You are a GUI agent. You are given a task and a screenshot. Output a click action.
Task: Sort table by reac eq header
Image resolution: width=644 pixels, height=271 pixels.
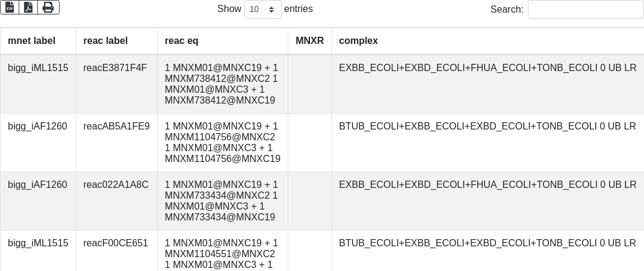(x=181, y=41)
